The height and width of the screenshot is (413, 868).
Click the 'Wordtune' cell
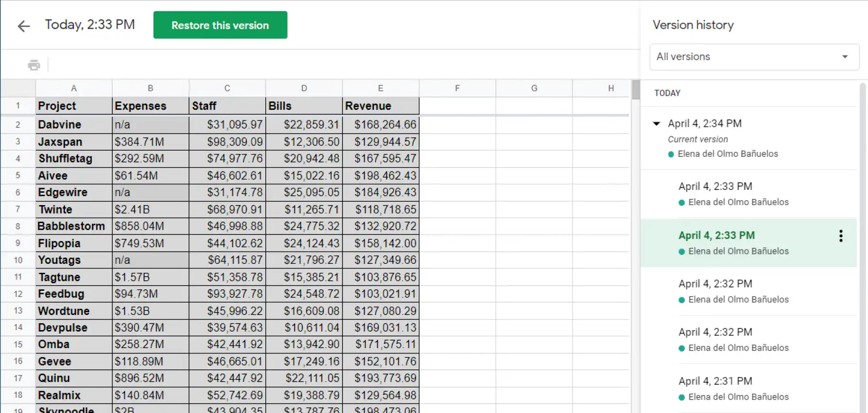point(74,311)
